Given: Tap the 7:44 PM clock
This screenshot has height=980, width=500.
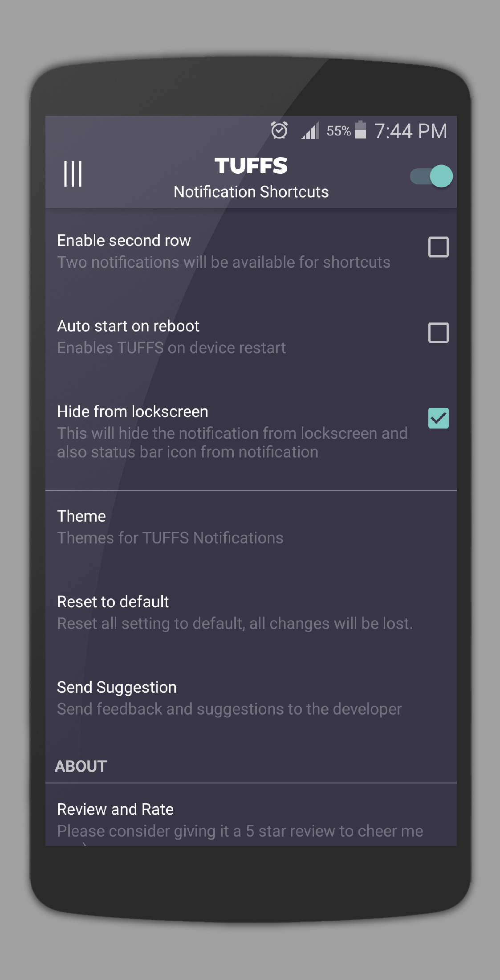Looking at the screenshot, I should pos(410,131).
